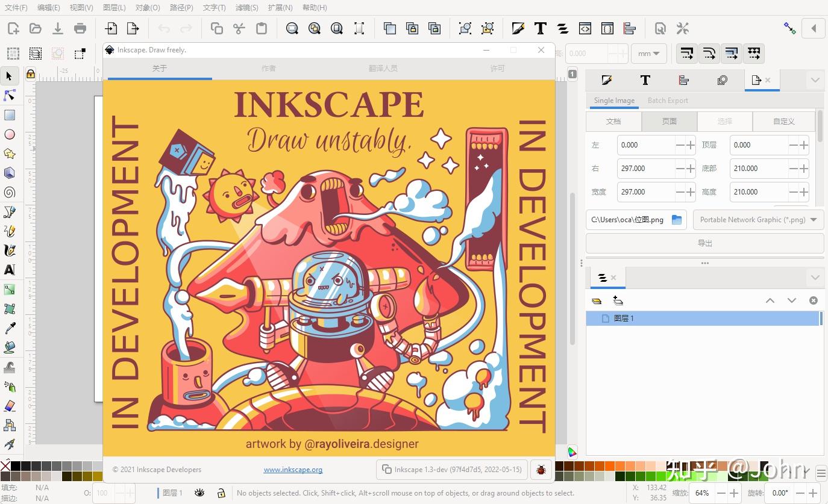Toggle color-managed display icon

click(x=572, y=452)
